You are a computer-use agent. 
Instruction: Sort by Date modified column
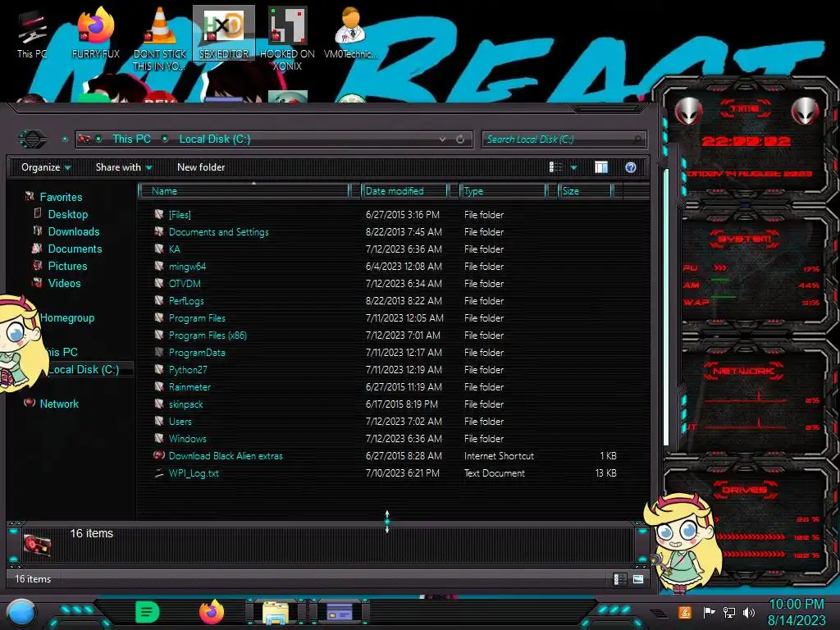405,190
